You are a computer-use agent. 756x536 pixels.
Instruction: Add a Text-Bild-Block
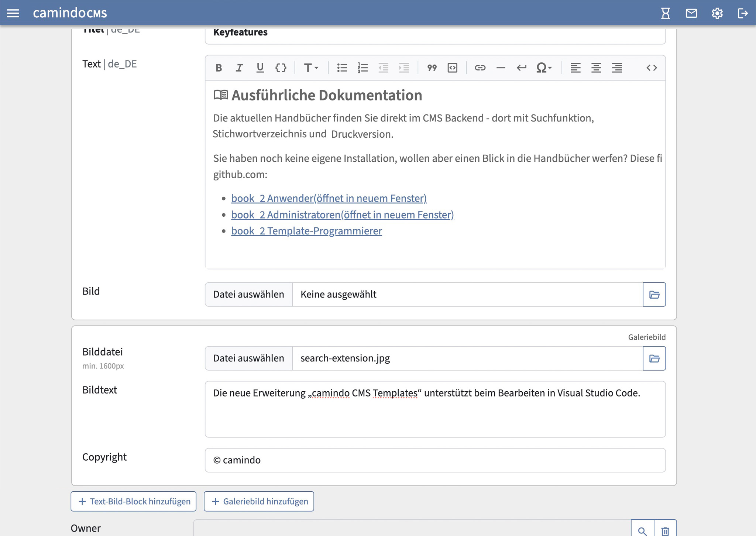(x=134, y=501)
